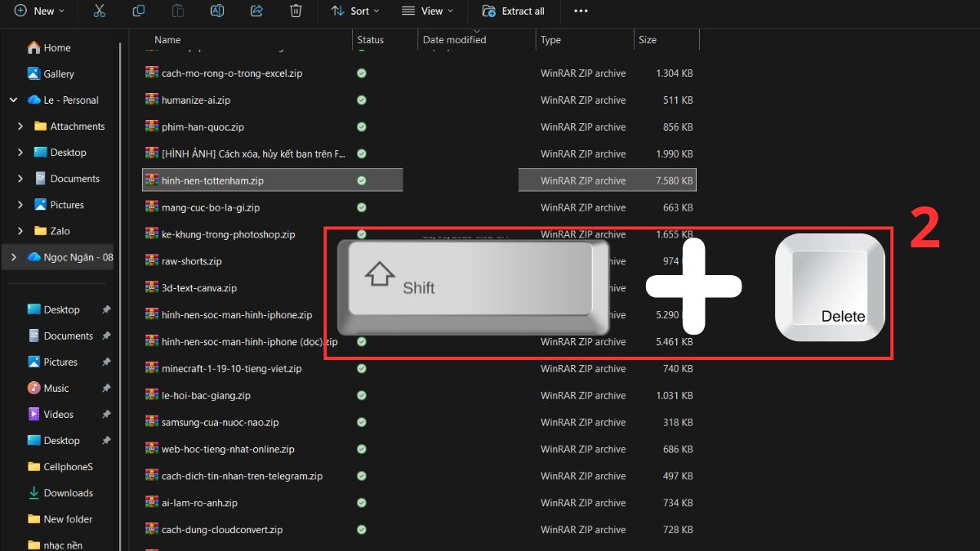Expand the Attachments folder chevron

pyautogui.click(x=22, y=126)
